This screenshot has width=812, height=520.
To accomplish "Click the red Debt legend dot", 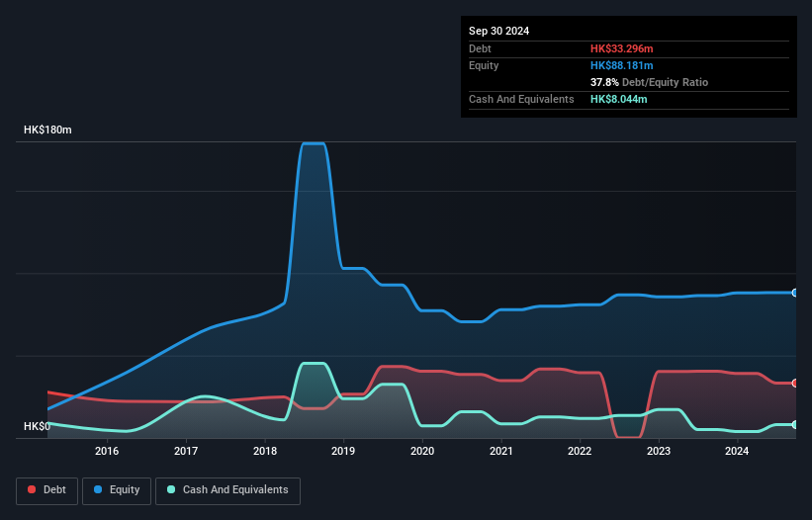I will [x=32, y=489].
